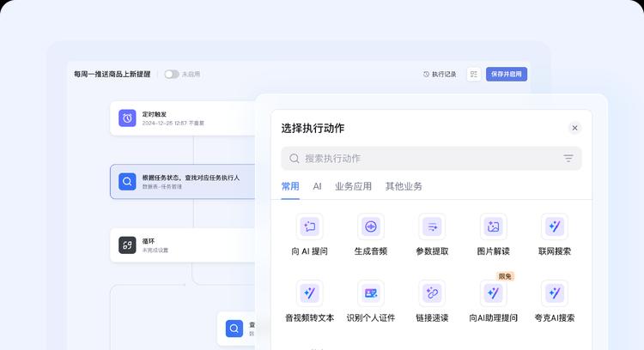Click the blue search node icon at bottom
644x350 pixels.
pos(234,329)
